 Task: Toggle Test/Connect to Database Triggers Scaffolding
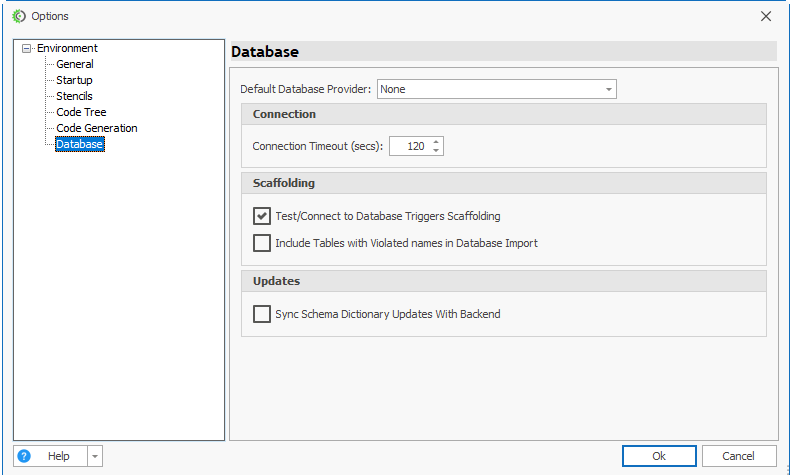tap(262, 216)
